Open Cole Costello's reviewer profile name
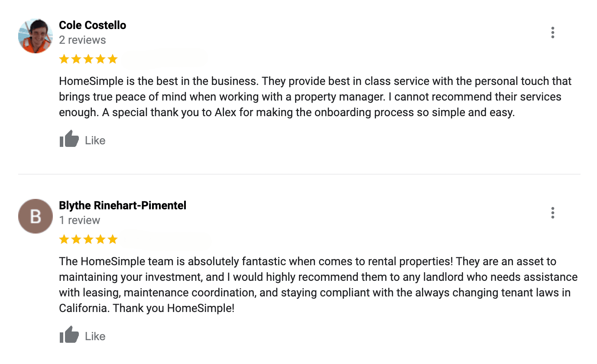 click(92, 25)
